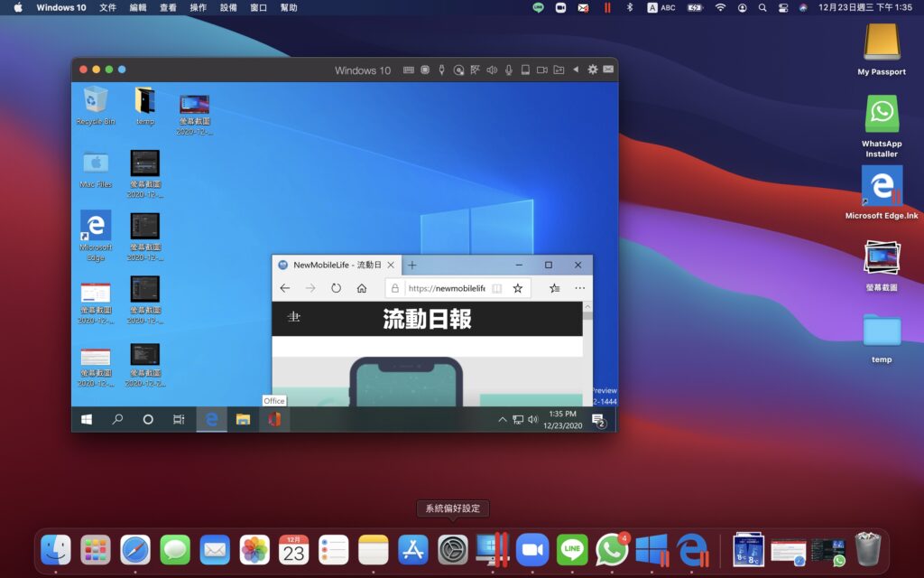Open Parallels VM configuration gear
The height and width of the screenshot is (578, 924).
pos(593,69)
